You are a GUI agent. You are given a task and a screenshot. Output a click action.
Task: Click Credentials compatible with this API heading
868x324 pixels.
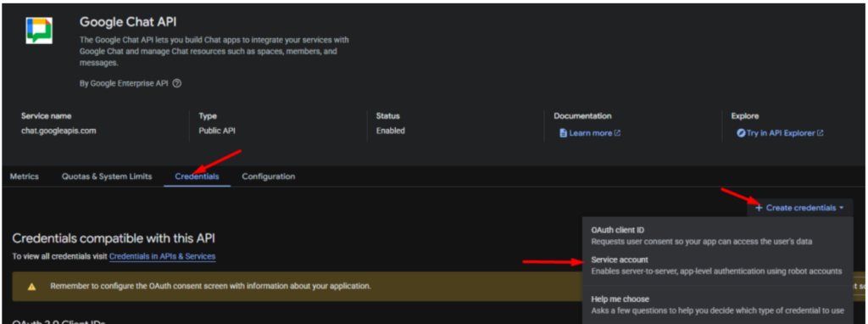point(114,238)
